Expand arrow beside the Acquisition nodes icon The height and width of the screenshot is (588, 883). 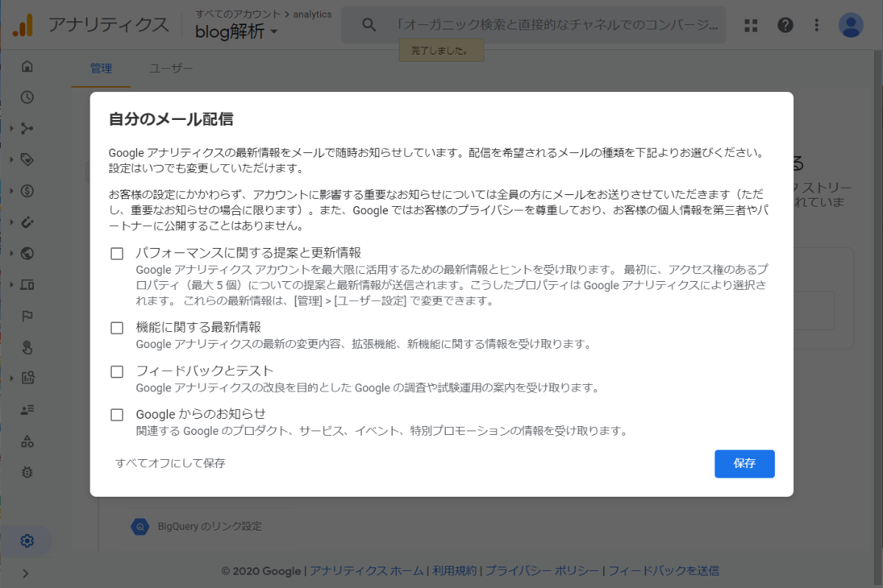(x=12, y=129)
